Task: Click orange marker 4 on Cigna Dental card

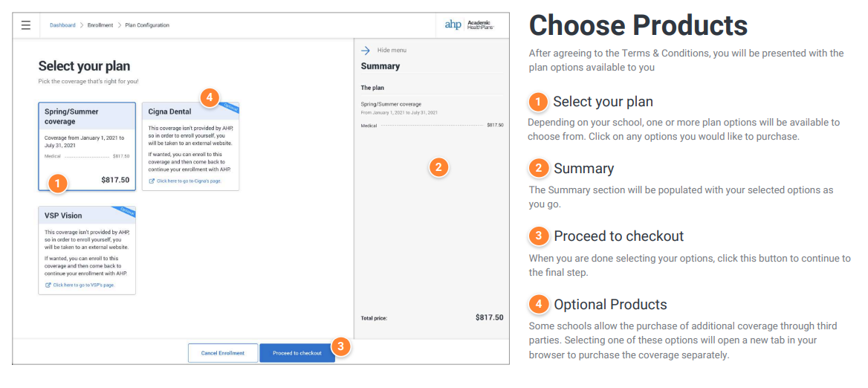Action: pos(208,98)
